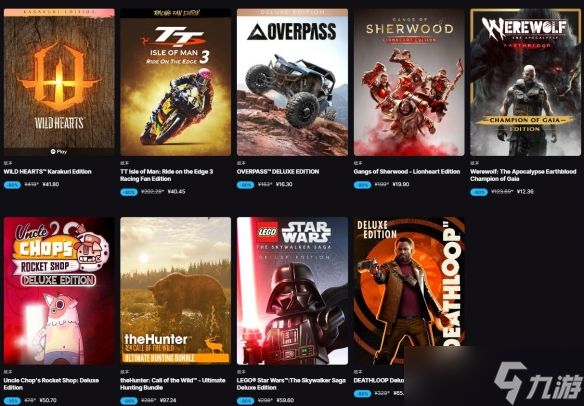
Task: Click the Uncle Chop's Rocket Shop: Deluxe title text
Action: [51, 384]
